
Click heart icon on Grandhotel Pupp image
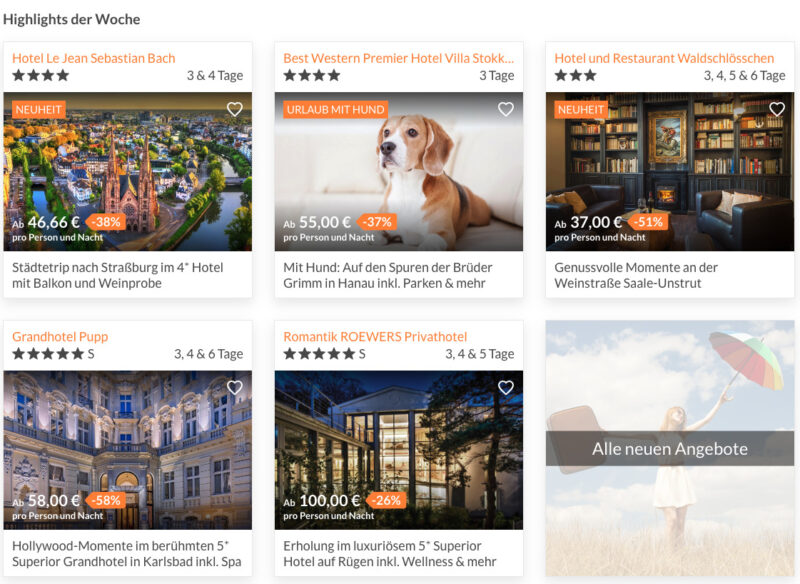(235, 388)
